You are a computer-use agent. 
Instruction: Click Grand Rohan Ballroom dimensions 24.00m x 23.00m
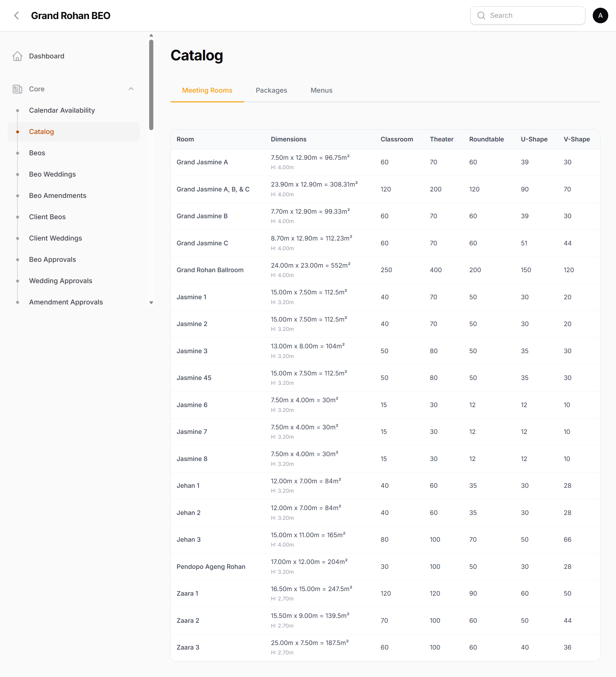click(x=311, y=265)
